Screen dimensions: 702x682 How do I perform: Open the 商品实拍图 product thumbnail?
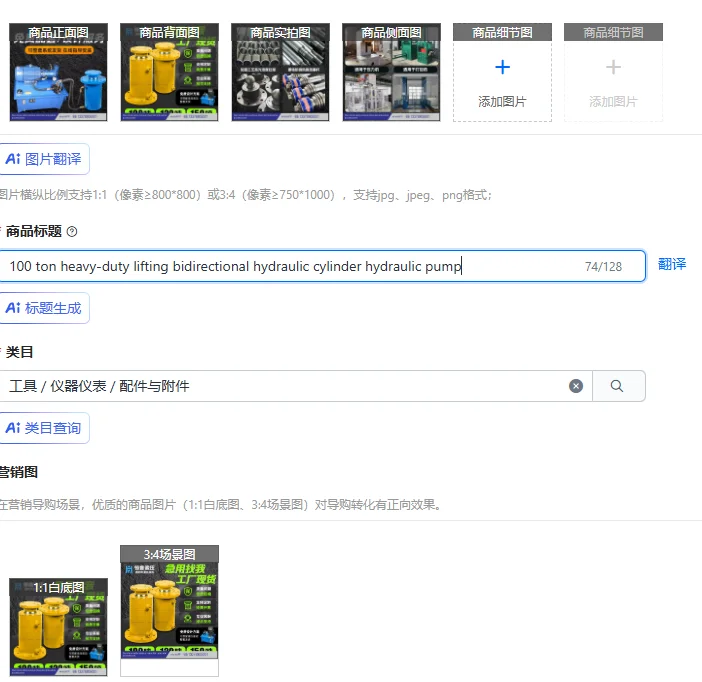click(280, 72)
